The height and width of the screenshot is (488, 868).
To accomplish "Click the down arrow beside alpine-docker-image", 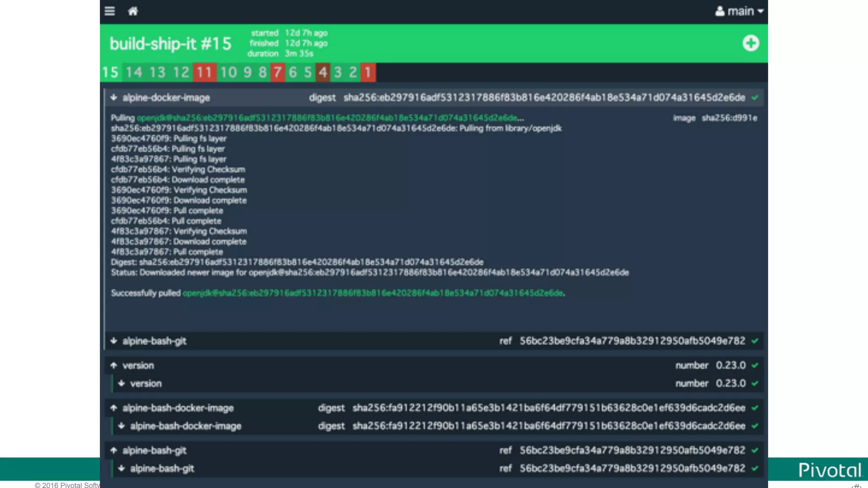I will coord(114,98).
